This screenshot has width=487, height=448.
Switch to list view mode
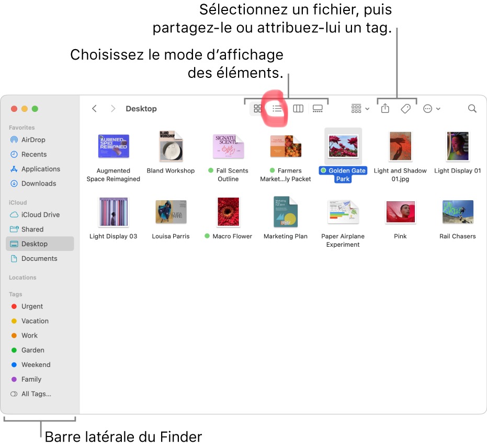(x=277, y=109)
